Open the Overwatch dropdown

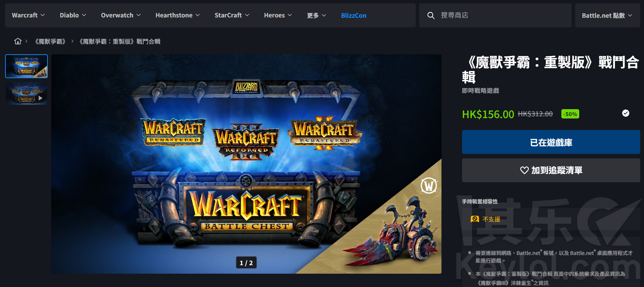click(121, 15)
